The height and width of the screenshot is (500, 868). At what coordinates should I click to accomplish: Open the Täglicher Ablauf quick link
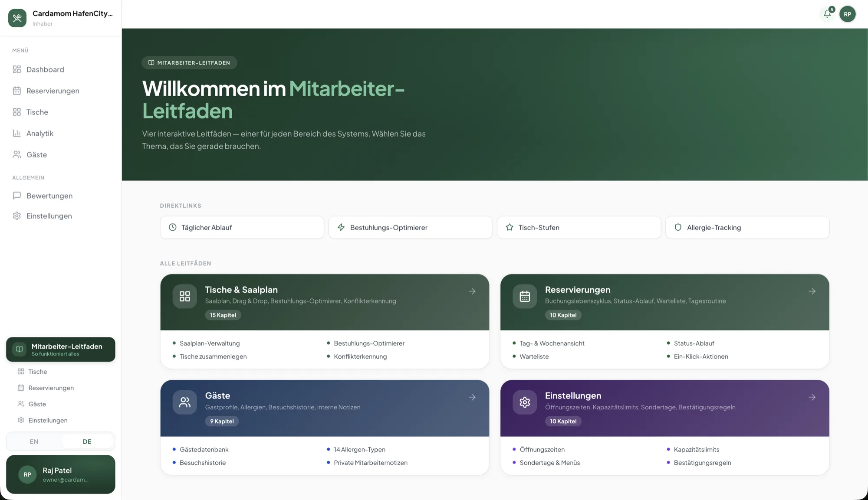pyautogui.click(x=242, y=227)
